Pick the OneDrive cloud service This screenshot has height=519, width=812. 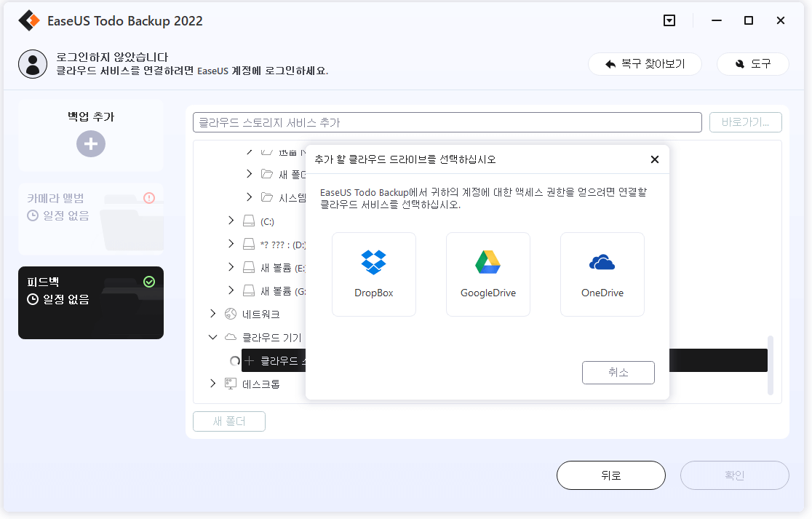point(602,274)
